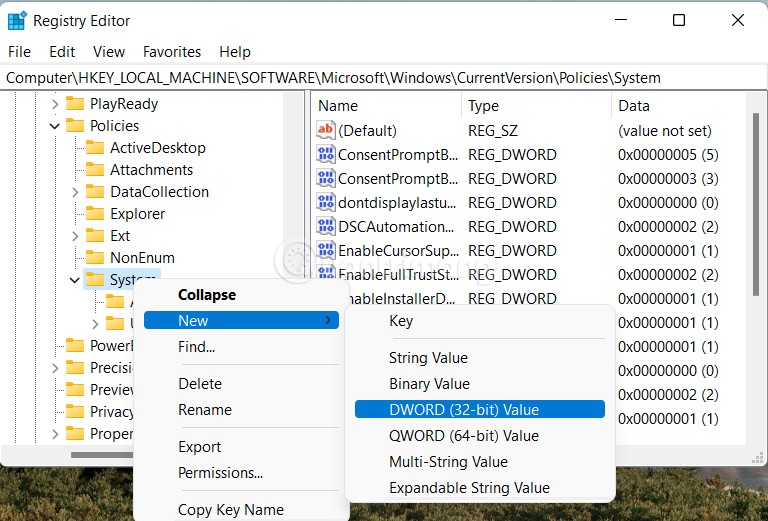Expand the Proper... tree node
The width and height of the screenshot is (768, 521).
(55, 434)
